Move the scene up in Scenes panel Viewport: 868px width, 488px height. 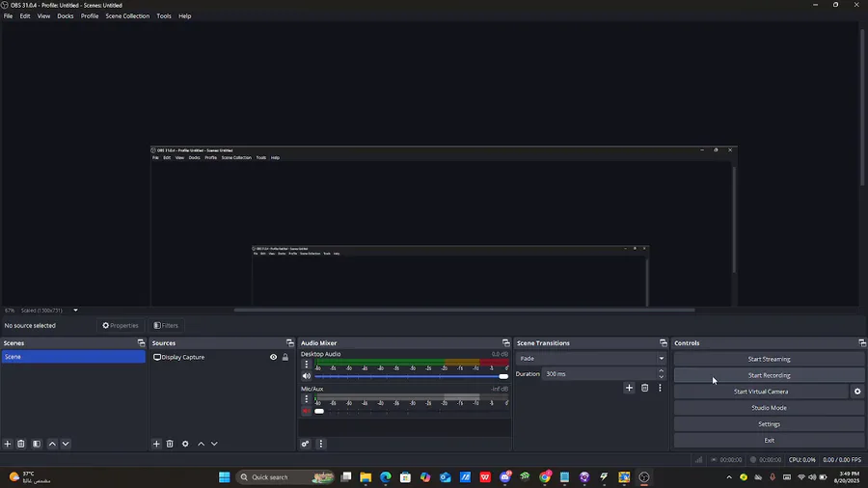coord(52,444)
